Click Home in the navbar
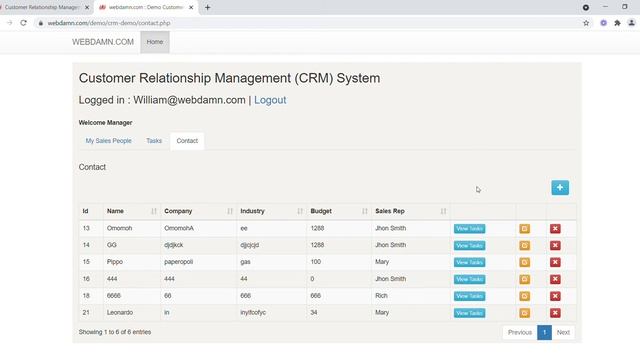Viewport: 640px width, 360px height. [155, 42]
